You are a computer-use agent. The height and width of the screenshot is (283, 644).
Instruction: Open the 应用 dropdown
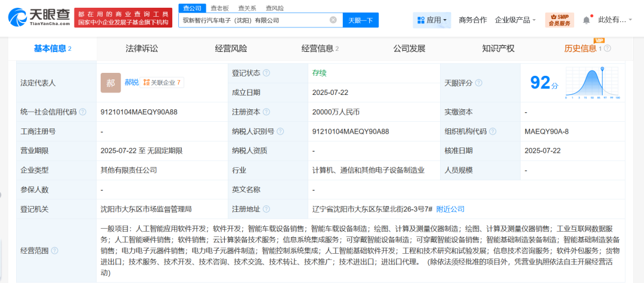(x=432, y=20)
